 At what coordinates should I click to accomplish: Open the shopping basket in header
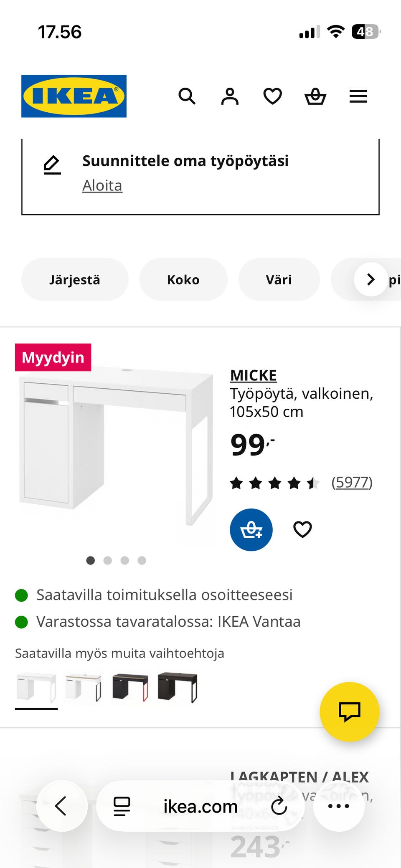(x=315, y=96)
